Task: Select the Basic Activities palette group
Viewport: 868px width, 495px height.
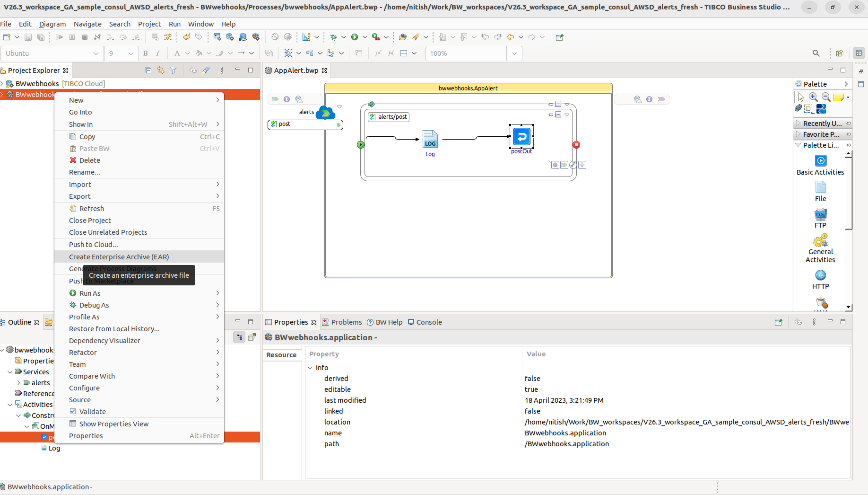Action: (820, 165)
